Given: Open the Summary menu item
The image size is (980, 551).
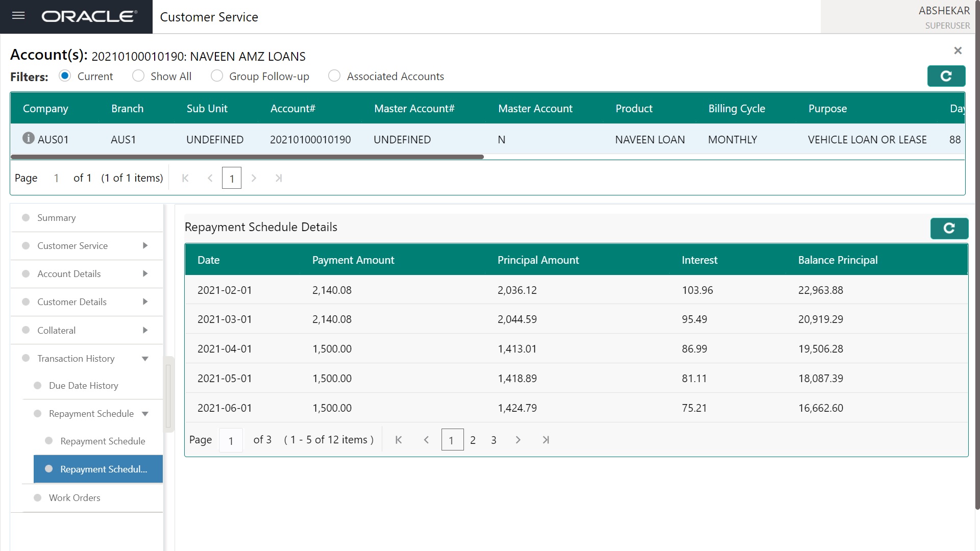Looking at the screenshot, I should (56, 218).
